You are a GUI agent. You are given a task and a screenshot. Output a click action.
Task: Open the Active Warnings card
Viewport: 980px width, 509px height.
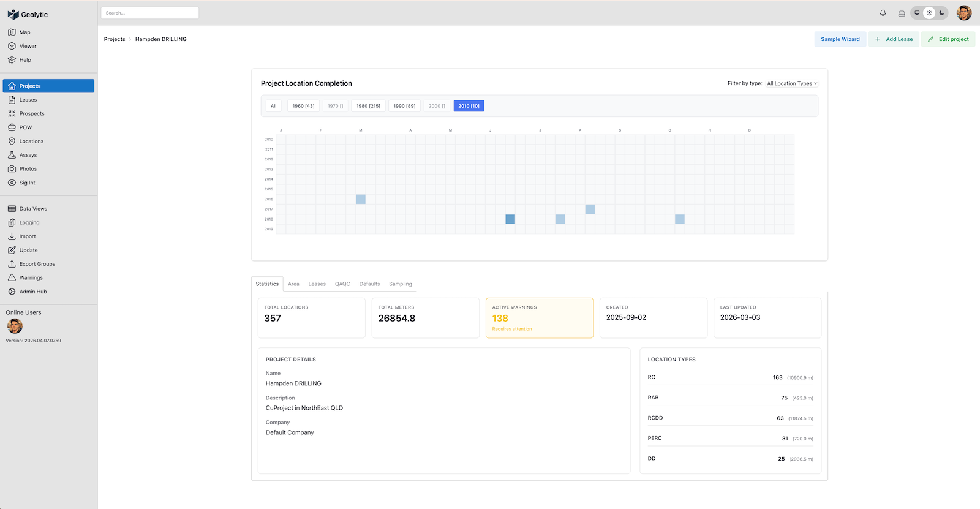[x=540, y=318]
